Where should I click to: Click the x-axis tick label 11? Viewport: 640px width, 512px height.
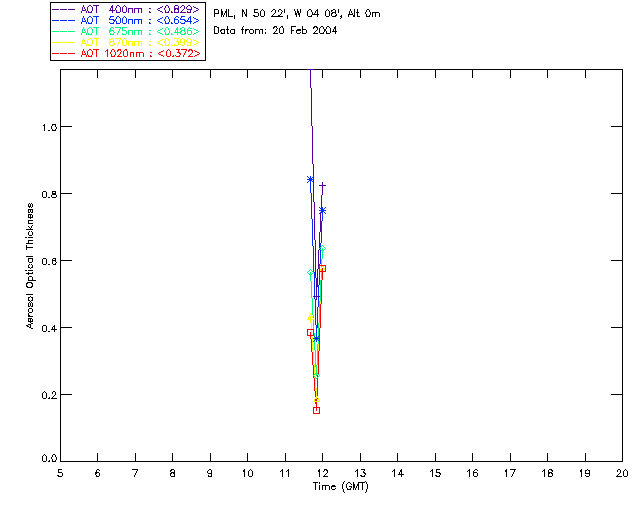pyautogui.click(x=284, y=473)
